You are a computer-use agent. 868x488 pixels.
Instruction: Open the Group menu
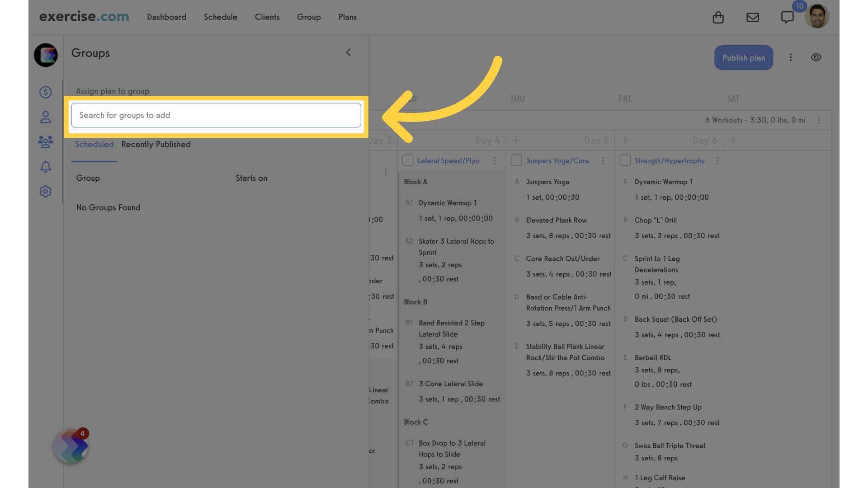coord(309,17)
